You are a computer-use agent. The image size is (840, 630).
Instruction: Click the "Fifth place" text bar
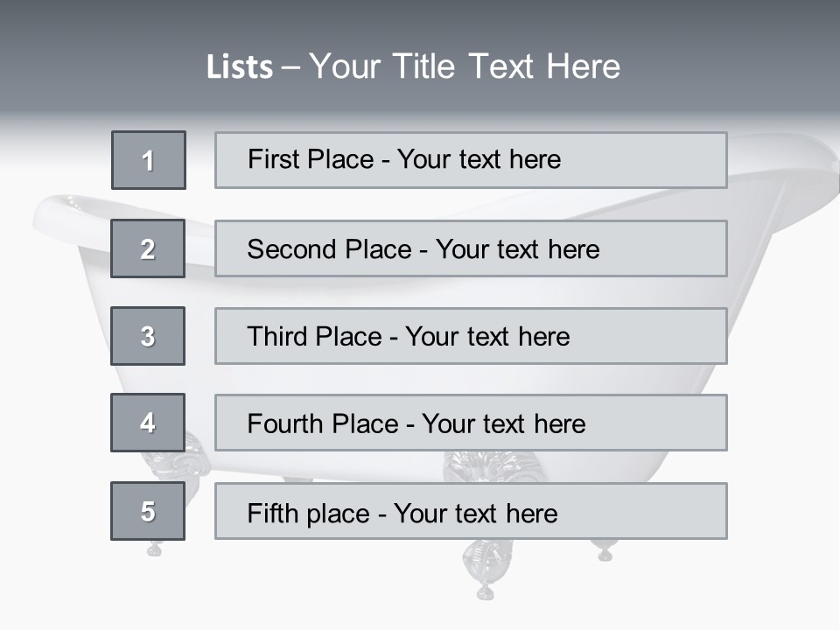click(x=471, y=511)
